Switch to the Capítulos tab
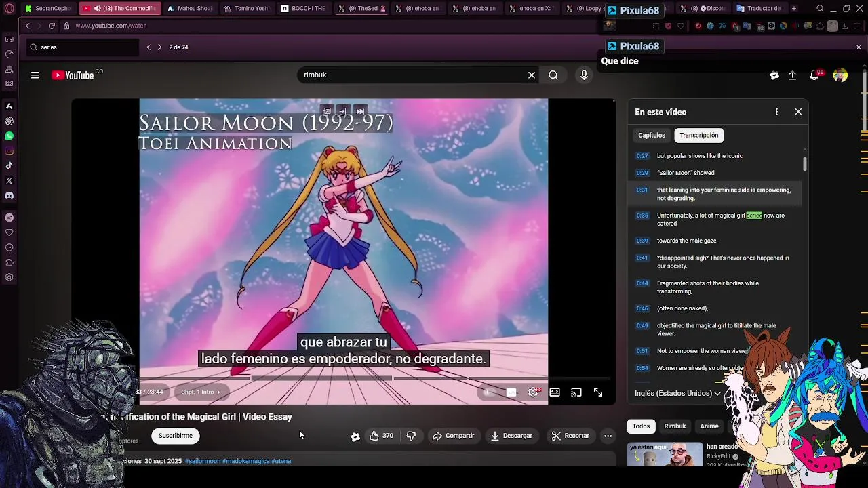The image size is (868, 488). tap(652, 136)
